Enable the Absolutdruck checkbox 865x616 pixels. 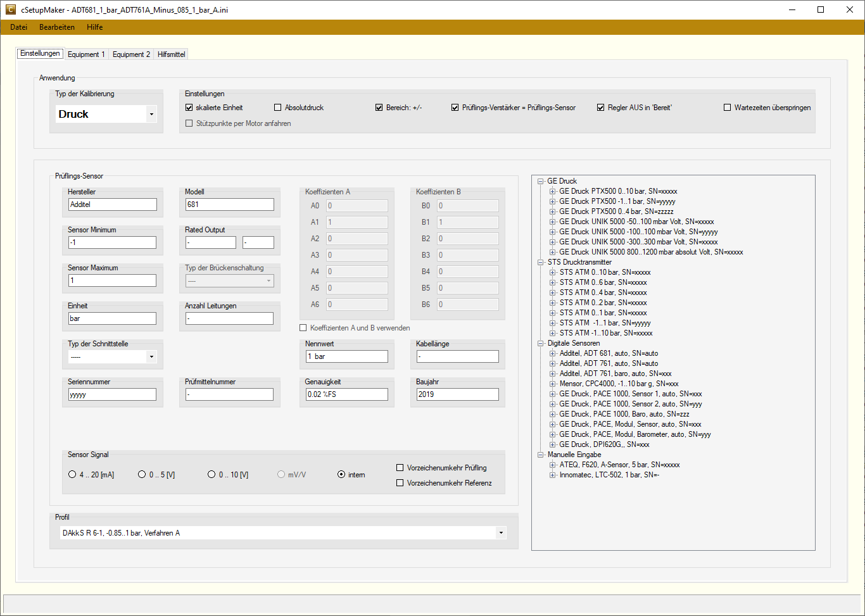coord(277,107)
